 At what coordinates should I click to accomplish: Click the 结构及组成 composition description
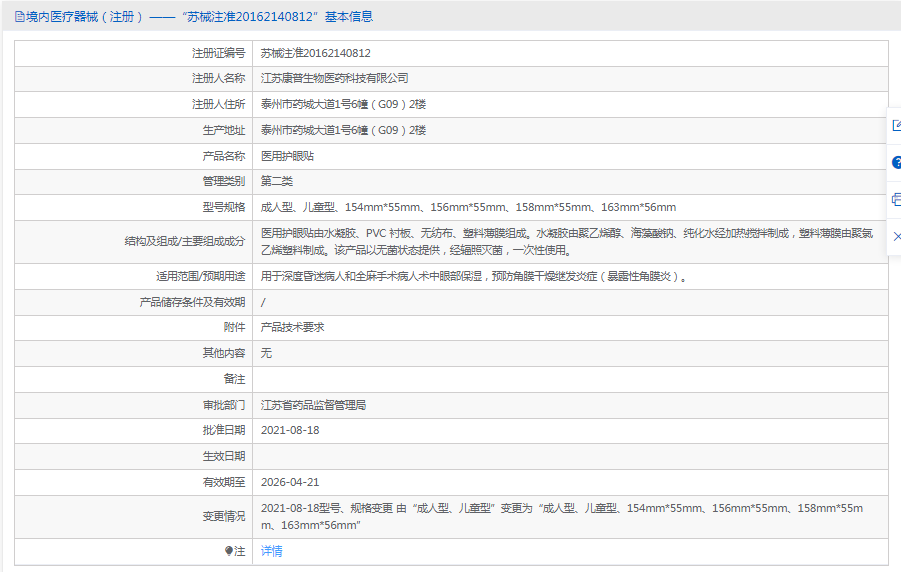[567, 241]
